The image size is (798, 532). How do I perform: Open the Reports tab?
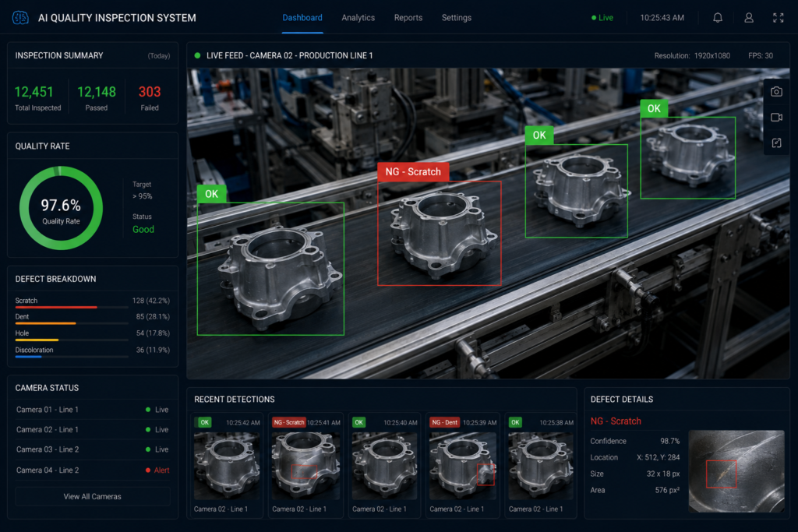[408, 17]
